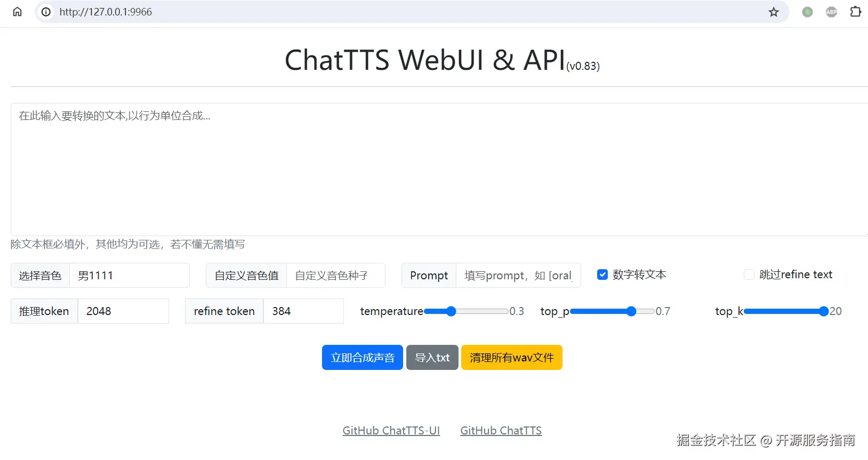Click the 数字转文本 label text
Screen dimensions: 868x460
click(639, 275)
